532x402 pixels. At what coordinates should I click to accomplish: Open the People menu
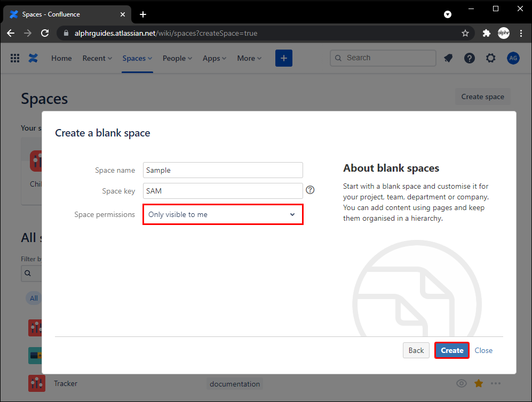pos(177,58)
